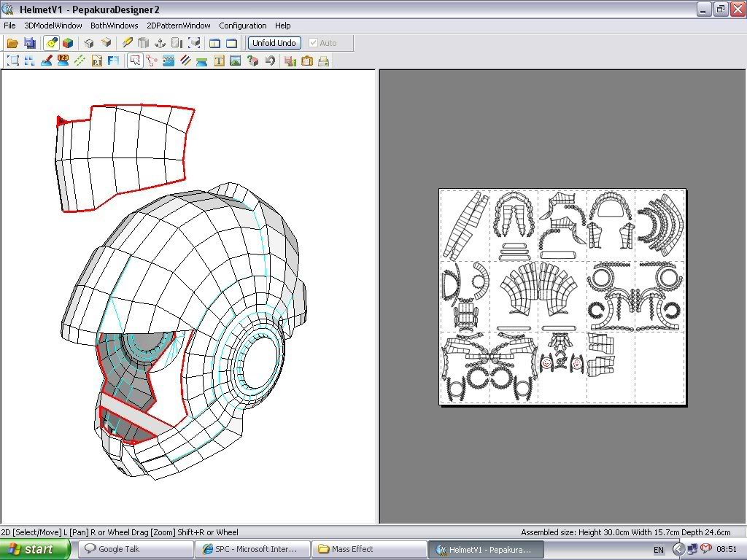Screen dimensions: 747x560
Task: Click the Unfold Undo button
Action: pyautogui.click(x=274, y=43)
